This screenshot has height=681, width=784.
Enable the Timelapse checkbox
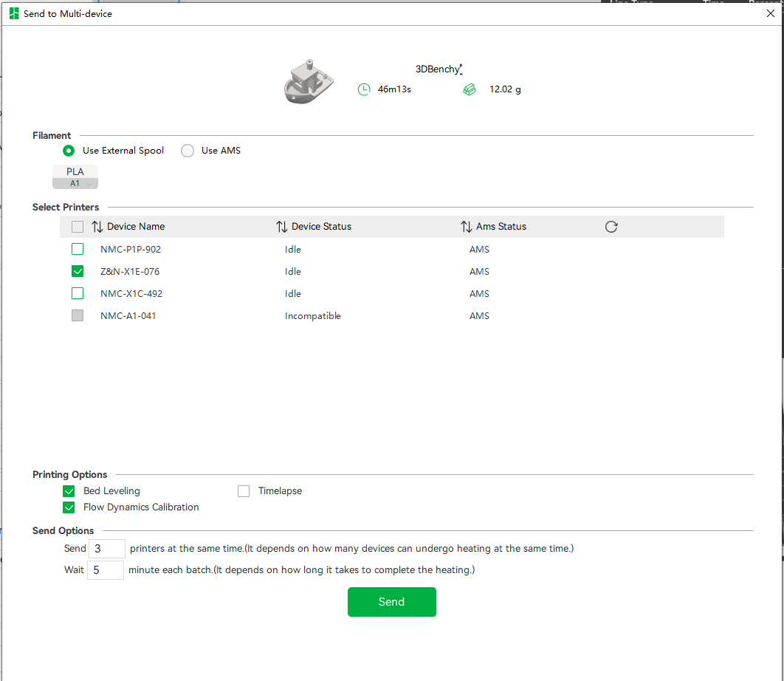pyautogui.click(x=244, y=491)
